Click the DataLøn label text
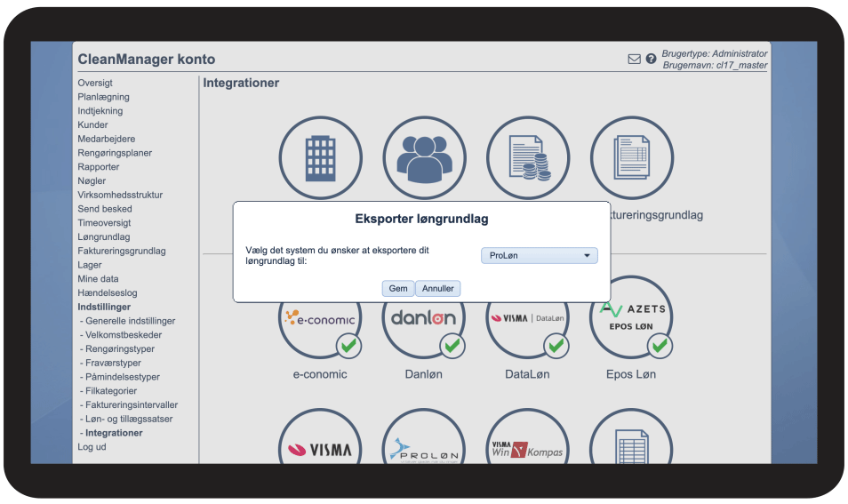The width and height of the screenshot is (848, 504). 527,374
